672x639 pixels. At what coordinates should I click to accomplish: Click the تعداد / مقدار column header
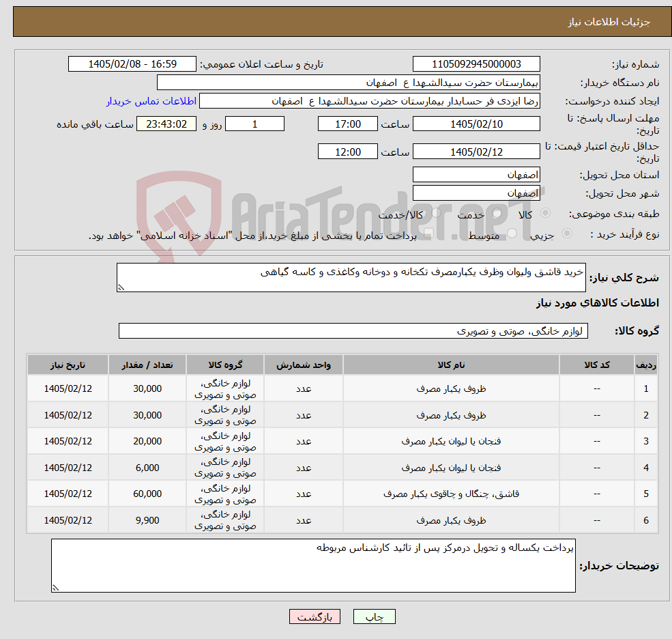point(147,365)
